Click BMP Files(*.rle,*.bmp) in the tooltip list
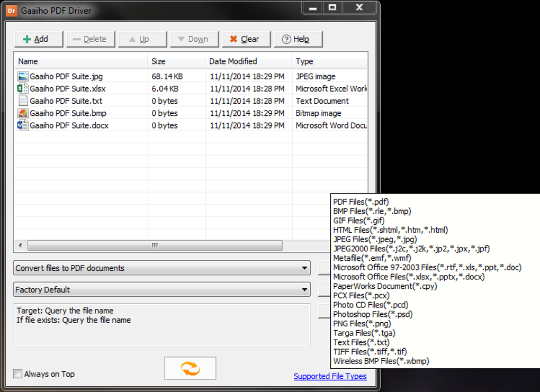This screenshot has width=540, height=392. click(372, 211)
